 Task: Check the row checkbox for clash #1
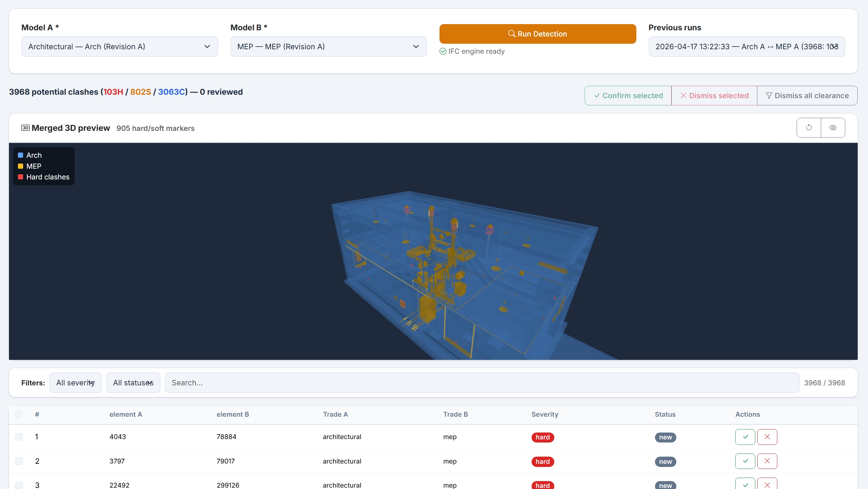pos(19,437)
